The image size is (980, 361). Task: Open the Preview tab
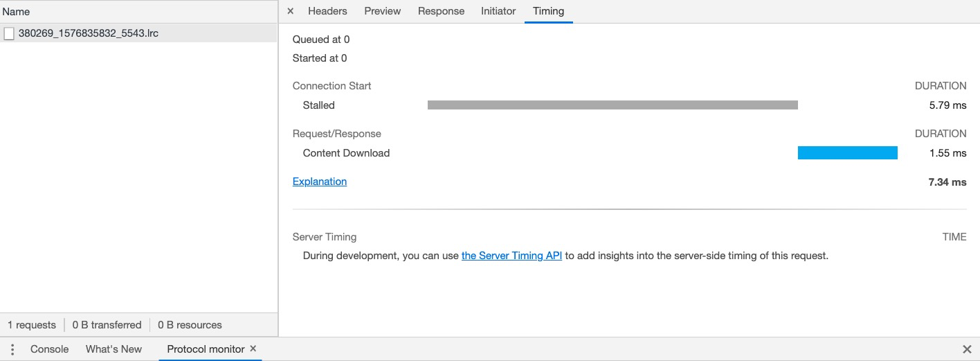tap(383, 11)
